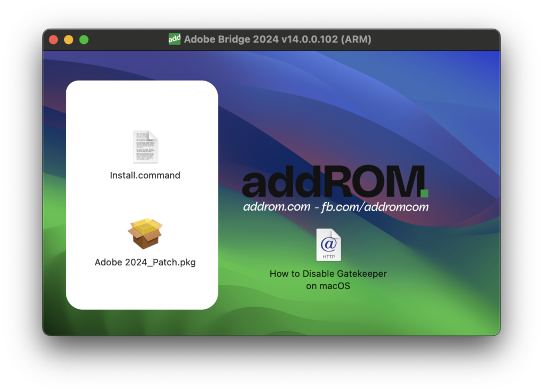Viewport: 543px width, 392px height.
Task: Click the window title Adobe Bridge 2024
Action: point(277,39)
